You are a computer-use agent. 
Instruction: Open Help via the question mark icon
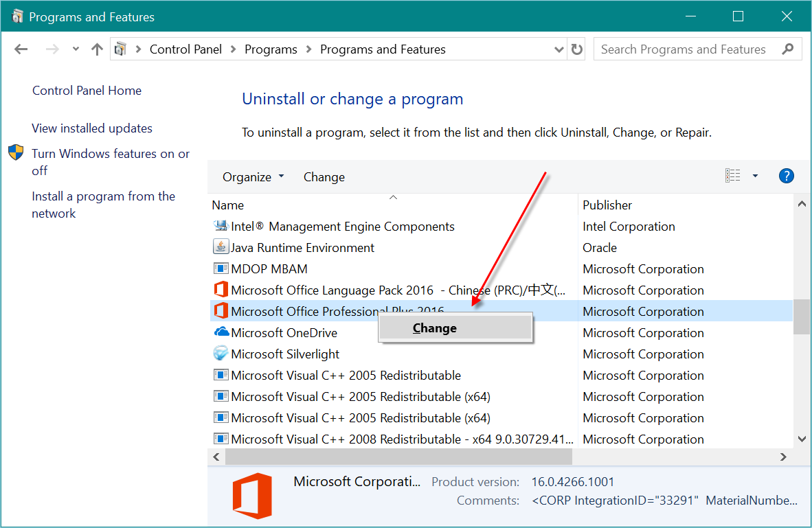(786, 176)
